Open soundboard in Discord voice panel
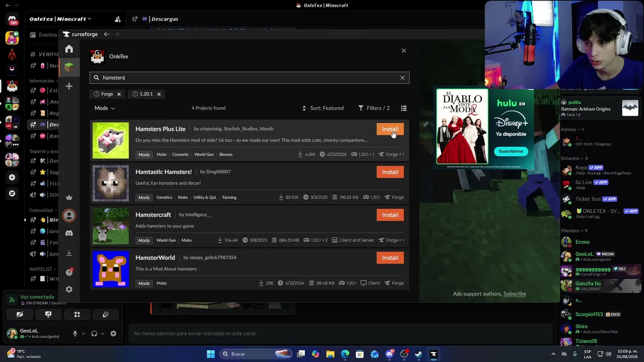Viewport: 644px width, 362px height. coord(106,315)
